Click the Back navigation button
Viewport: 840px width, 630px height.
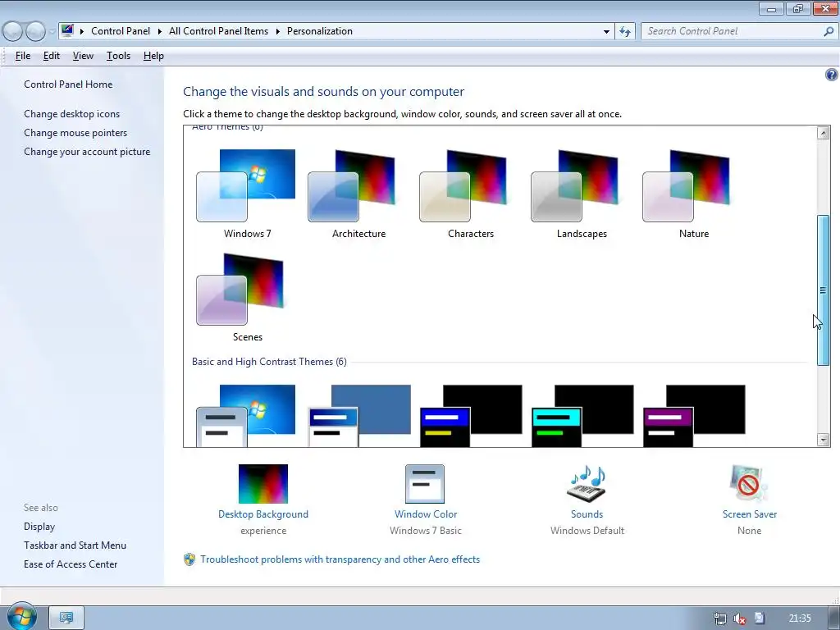(x=12, y=31)
